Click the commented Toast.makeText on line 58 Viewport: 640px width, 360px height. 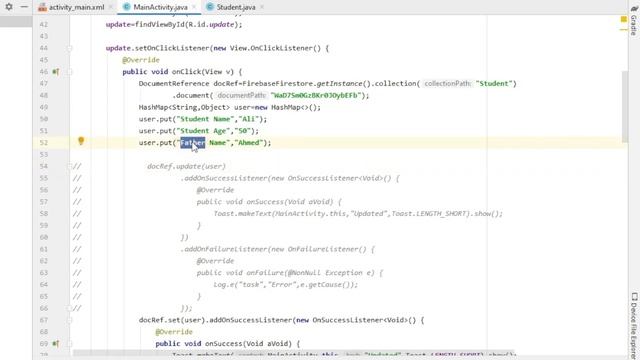(x=242, y=213)
